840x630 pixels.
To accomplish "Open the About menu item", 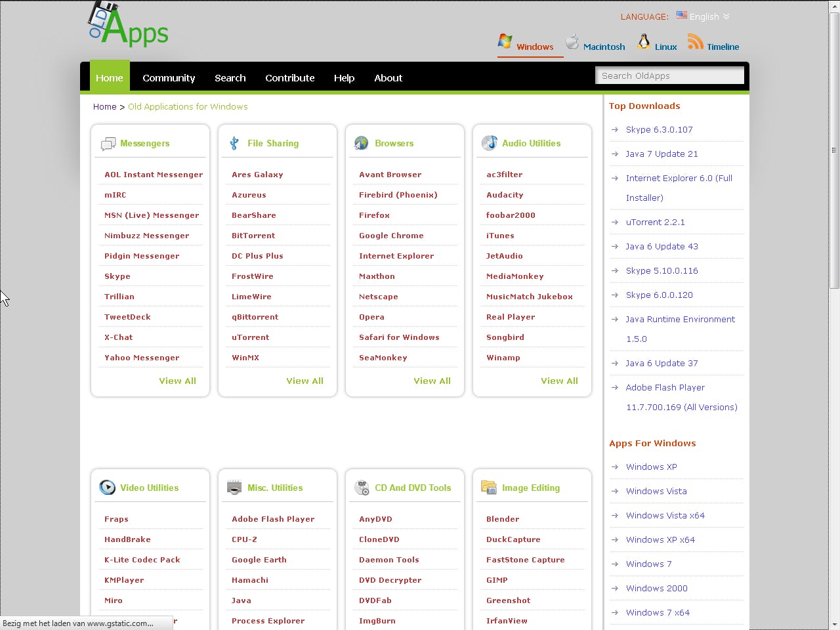I will [388, 77].
